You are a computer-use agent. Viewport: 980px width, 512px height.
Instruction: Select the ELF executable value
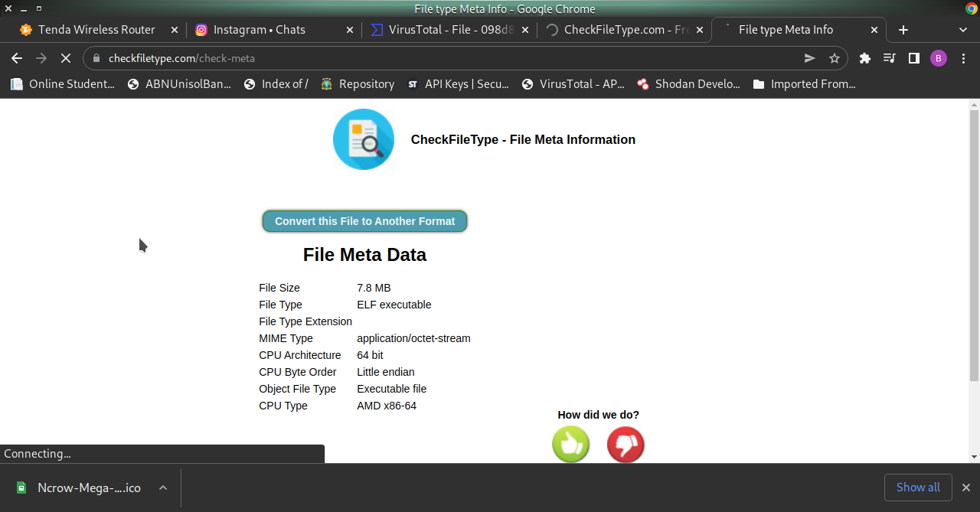coord(394,305)
